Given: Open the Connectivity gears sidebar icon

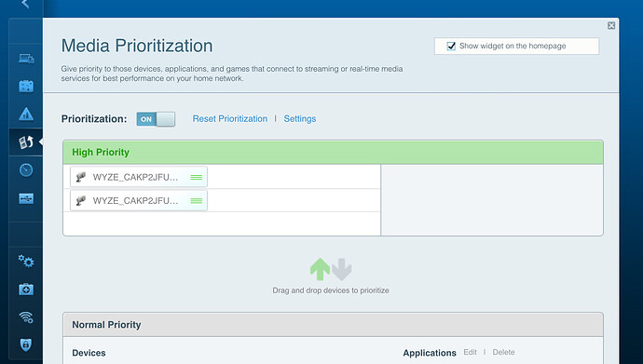Looking at the screenshot, I should tap(26, 261).
